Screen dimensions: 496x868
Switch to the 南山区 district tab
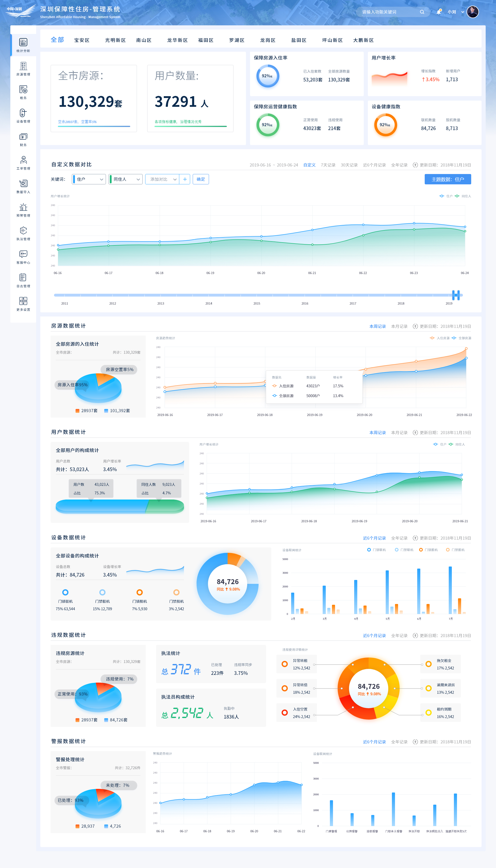144,40
